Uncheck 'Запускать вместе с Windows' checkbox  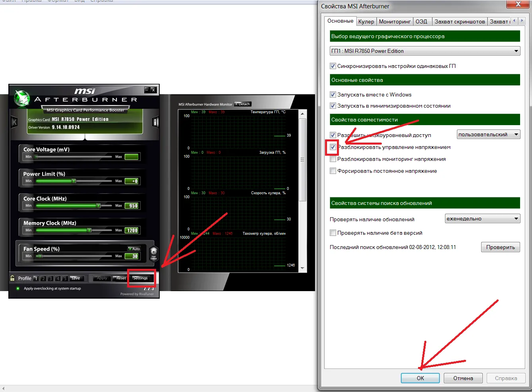(x=333, y=95)
